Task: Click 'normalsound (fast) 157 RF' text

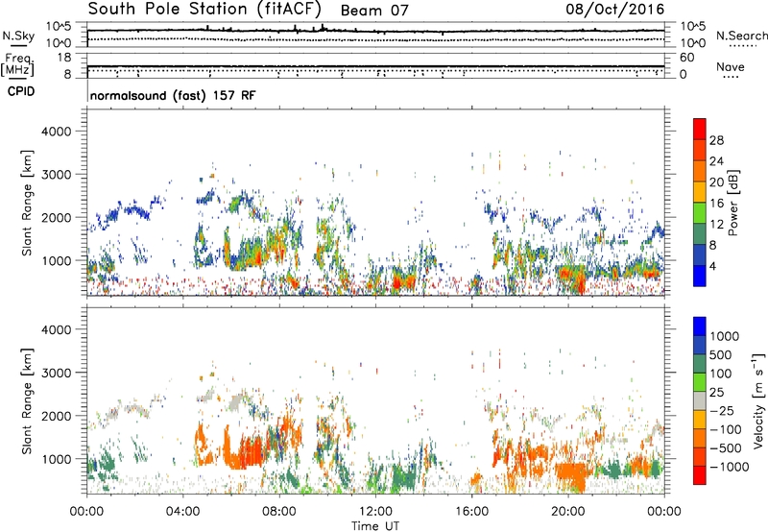Action: [173, 95]
